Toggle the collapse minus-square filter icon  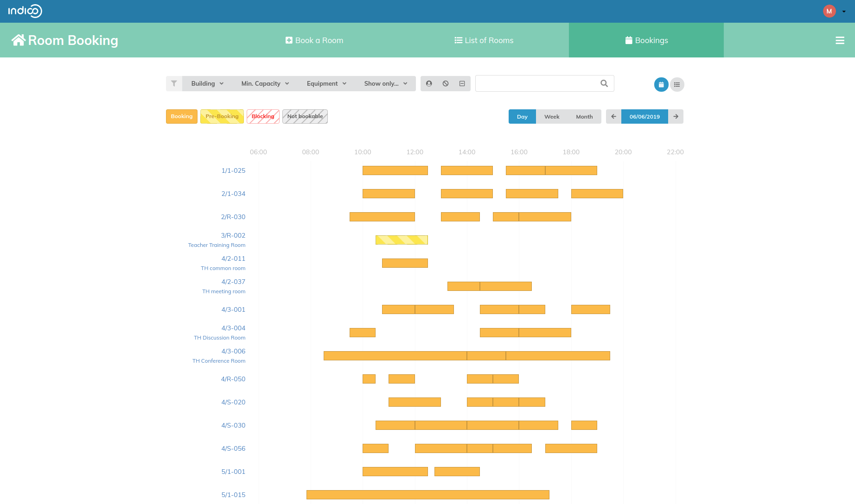point(462,83)
